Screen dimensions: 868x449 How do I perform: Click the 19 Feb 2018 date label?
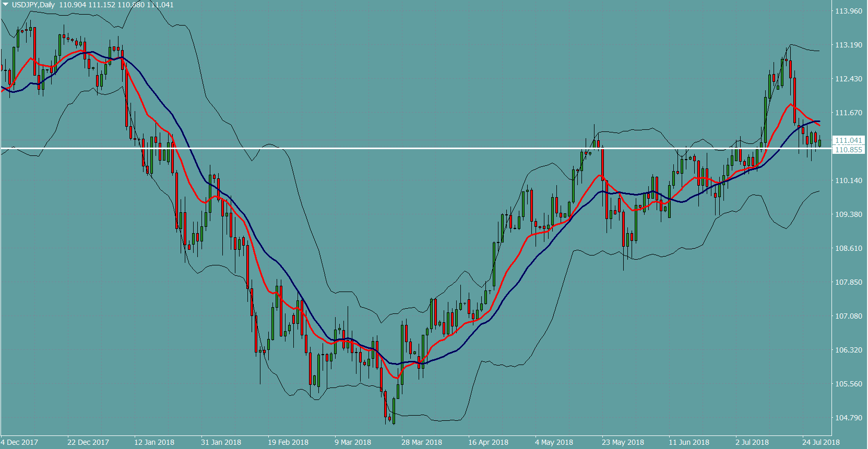tap(288, 442)
